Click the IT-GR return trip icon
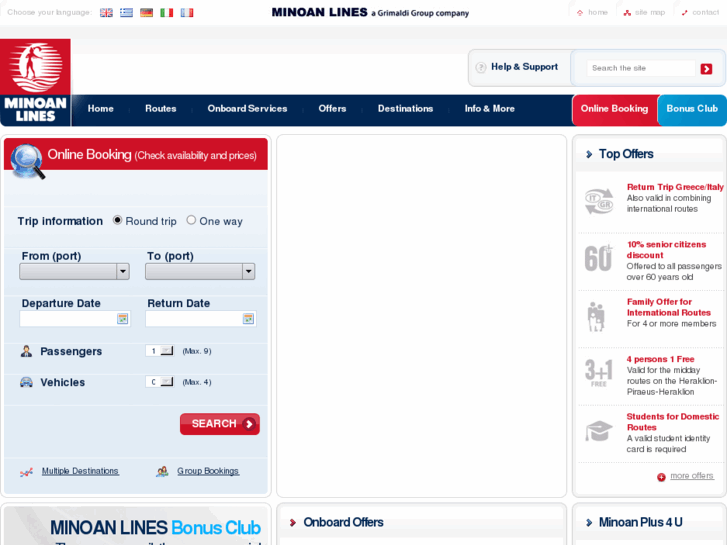727x545 pixels. [599, 201]
